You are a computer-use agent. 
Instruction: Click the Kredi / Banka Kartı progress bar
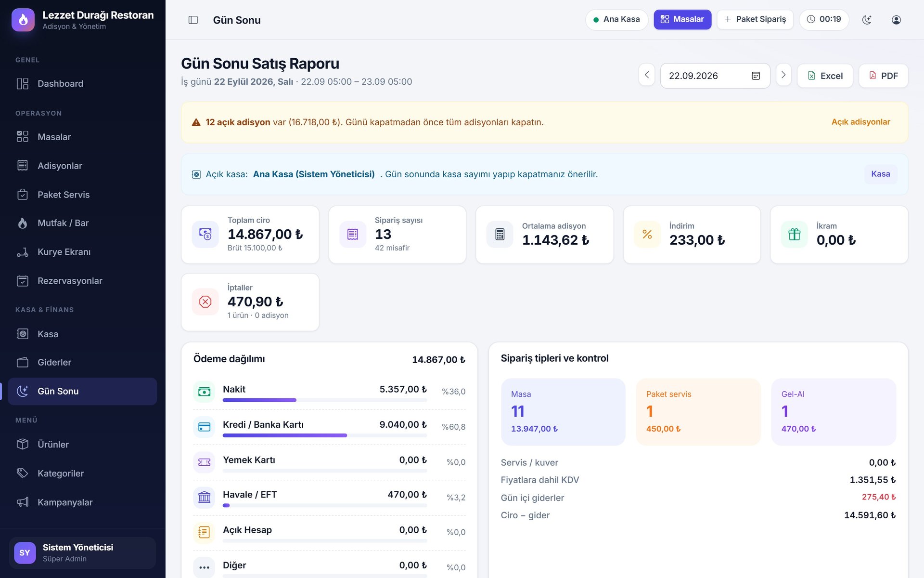[x=325, y=435]
